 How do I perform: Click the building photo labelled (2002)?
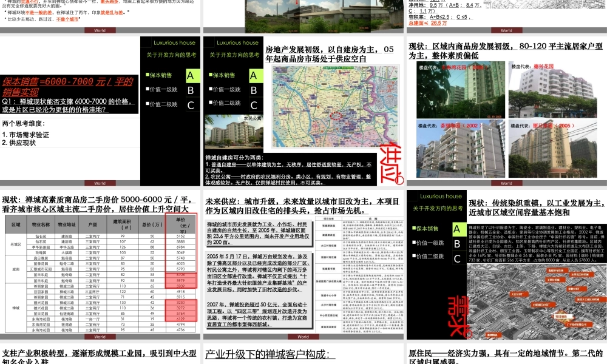461,149
